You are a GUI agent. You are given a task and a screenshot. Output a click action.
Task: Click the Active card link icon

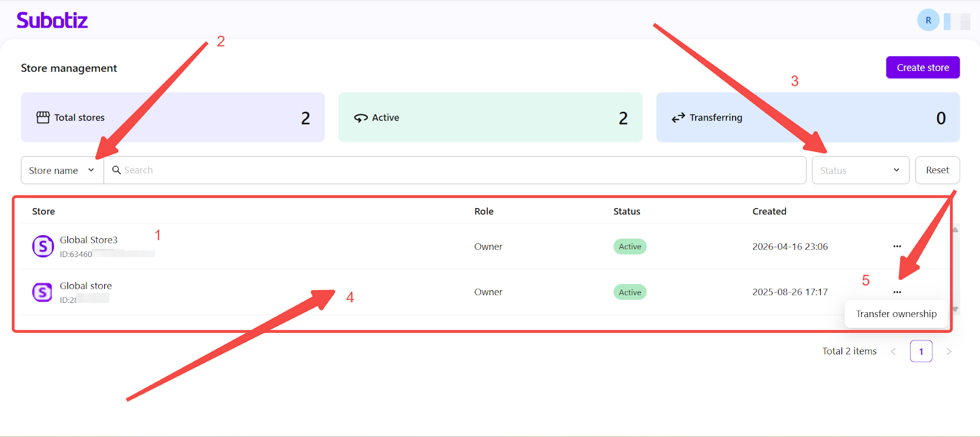361,118
